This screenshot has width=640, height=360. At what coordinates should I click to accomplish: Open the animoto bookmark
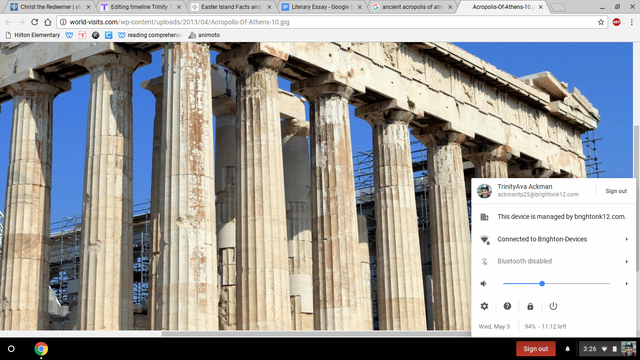point(204,35)
